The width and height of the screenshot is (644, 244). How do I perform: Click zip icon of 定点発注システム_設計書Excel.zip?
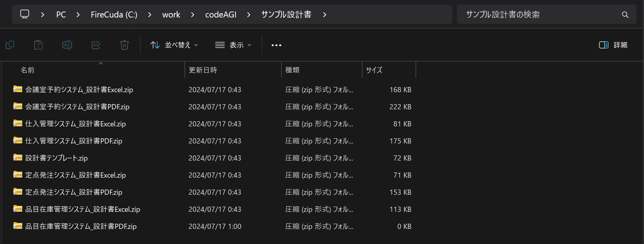click(x=18, y=174)
